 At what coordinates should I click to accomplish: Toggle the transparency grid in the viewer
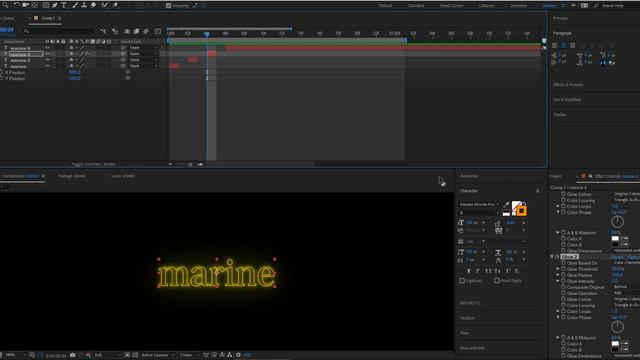pos(135,355)
